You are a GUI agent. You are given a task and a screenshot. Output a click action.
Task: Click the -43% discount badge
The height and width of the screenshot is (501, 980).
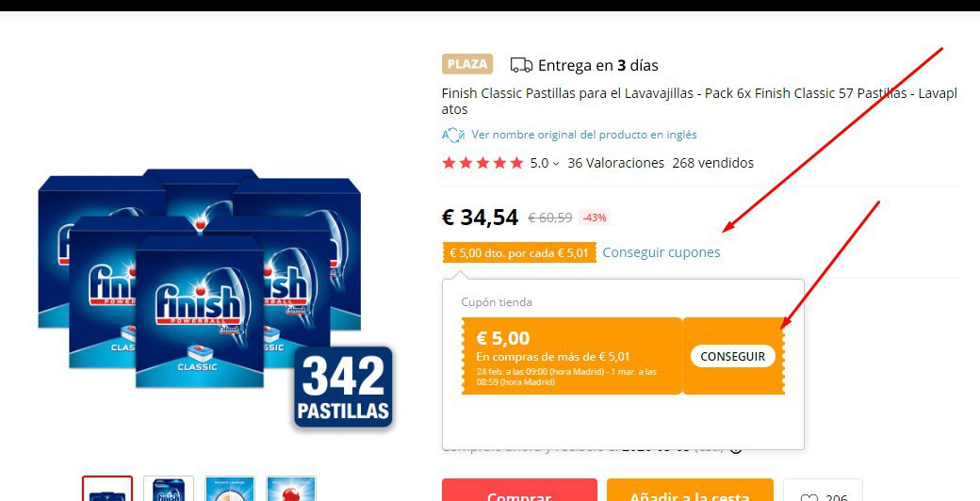click(x=595, y=218)
